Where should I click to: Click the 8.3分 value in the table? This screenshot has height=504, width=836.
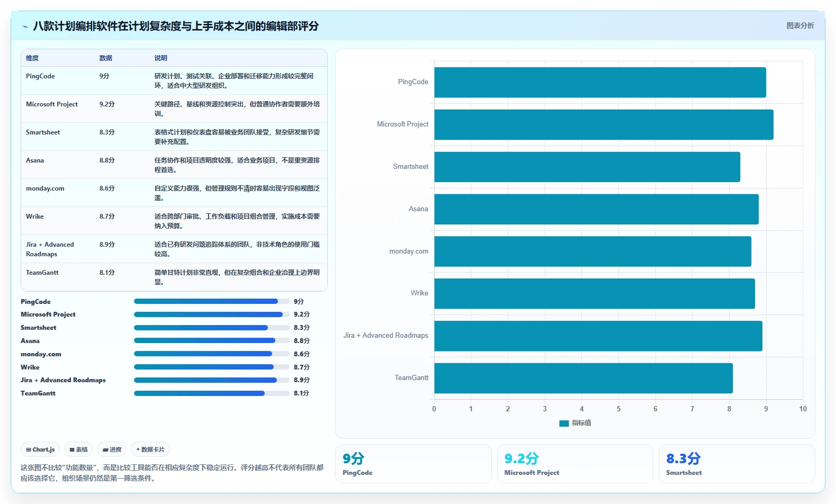pyautogui.click(x=107, y=132)
